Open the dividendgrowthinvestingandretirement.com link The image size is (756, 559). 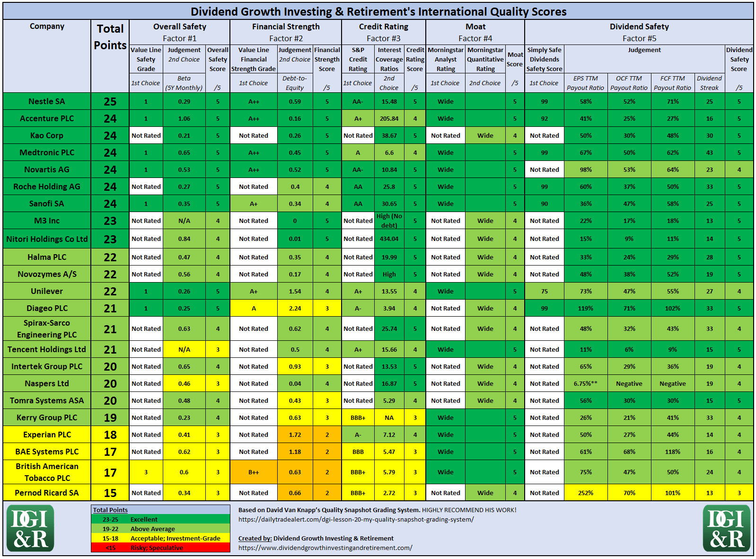(x=325, y=548)
